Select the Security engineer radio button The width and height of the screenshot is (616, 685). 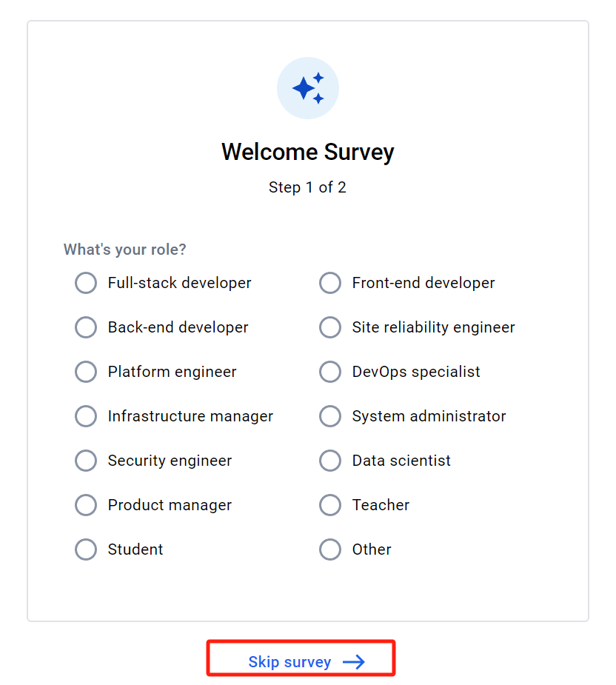pos(86,461)
